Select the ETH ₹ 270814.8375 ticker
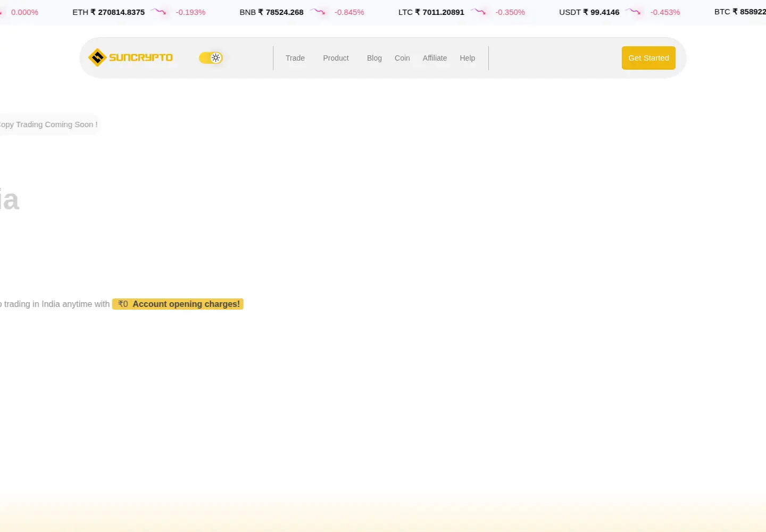The image size is (766, 532). click(109, 12)
